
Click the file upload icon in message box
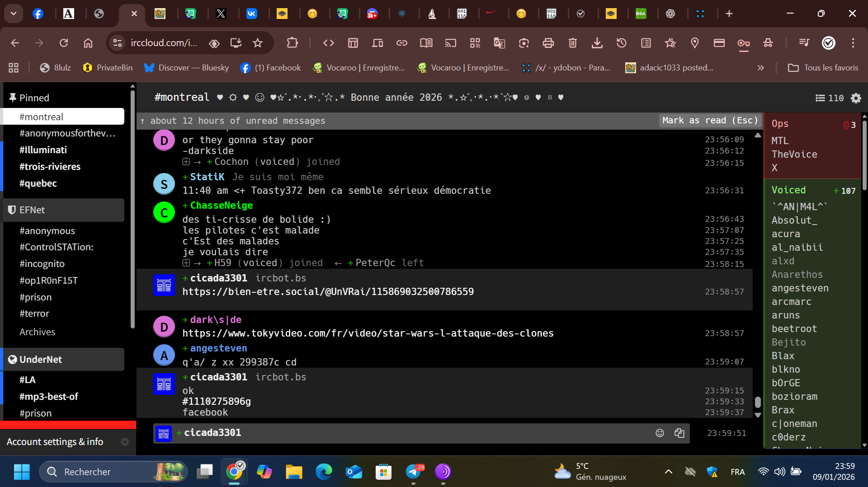coord(679,433)
